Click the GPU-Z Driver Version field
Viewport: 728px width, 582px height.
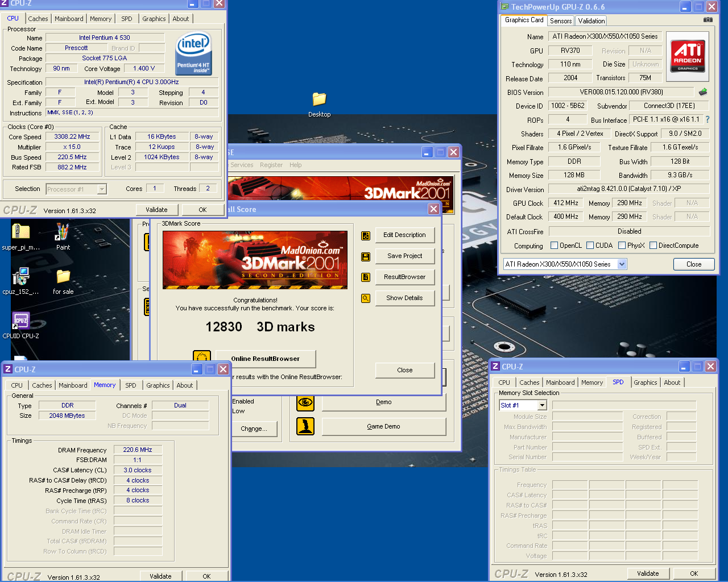(x=628, y=189)
